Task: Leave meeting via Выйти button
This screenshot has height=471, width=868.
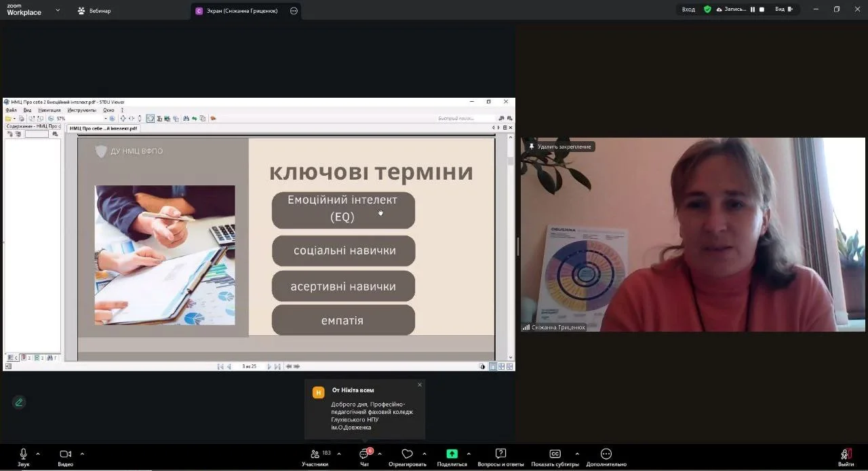Action: [846, 454]
